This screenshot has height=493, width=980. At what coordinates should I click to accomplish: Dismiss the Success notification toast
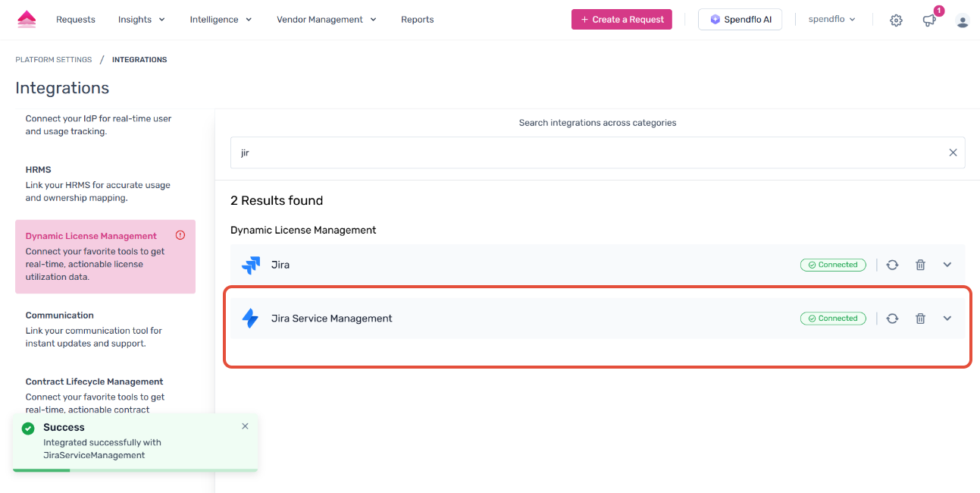point(245,426)
